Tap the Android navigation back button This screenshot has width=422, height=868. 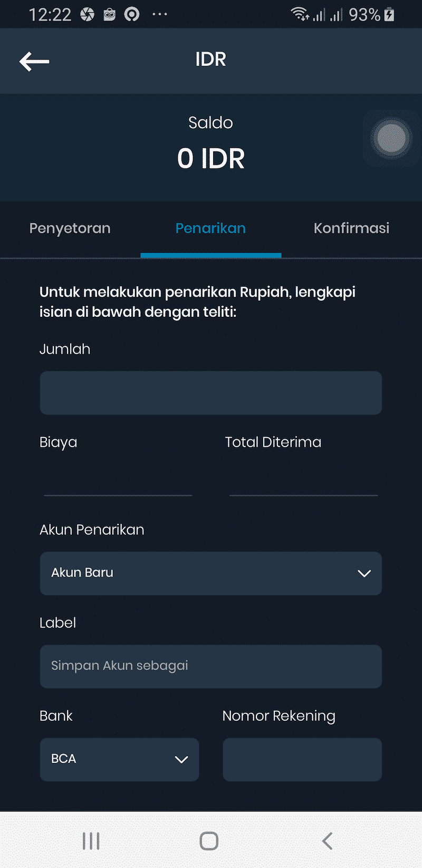[327, 841]
